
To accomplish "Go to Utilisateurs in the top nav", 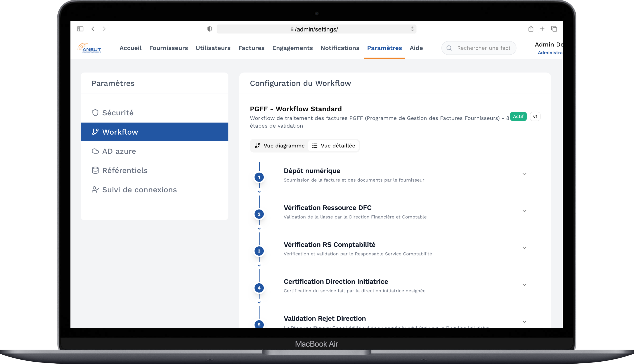I will coord(213,48).
